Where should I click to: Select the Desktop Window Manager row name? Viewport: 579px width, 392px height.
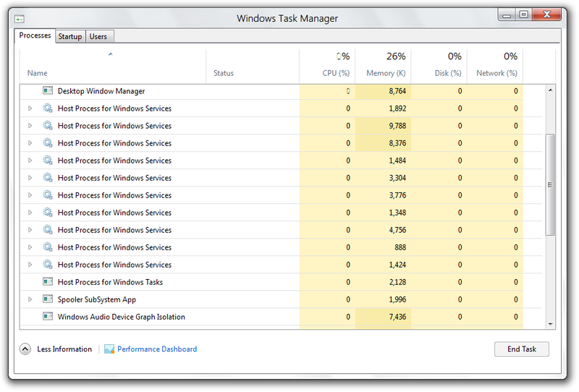(101, 91)
